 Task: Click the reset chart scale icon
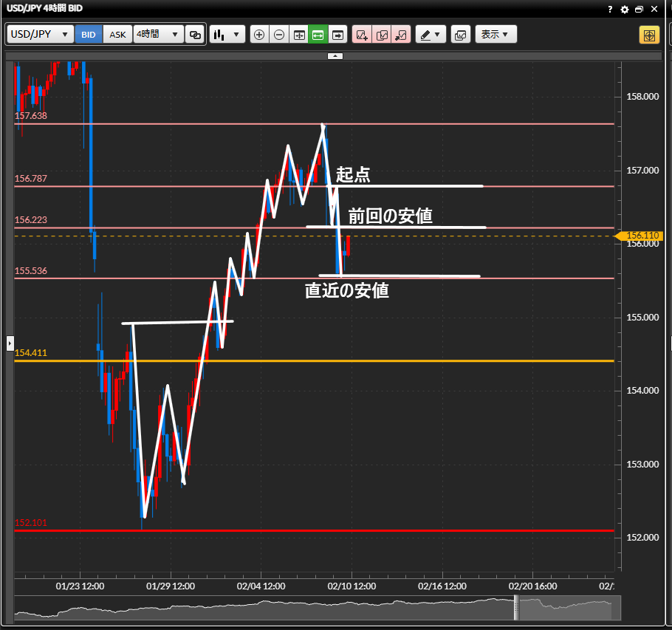click(x=299, y=35)
